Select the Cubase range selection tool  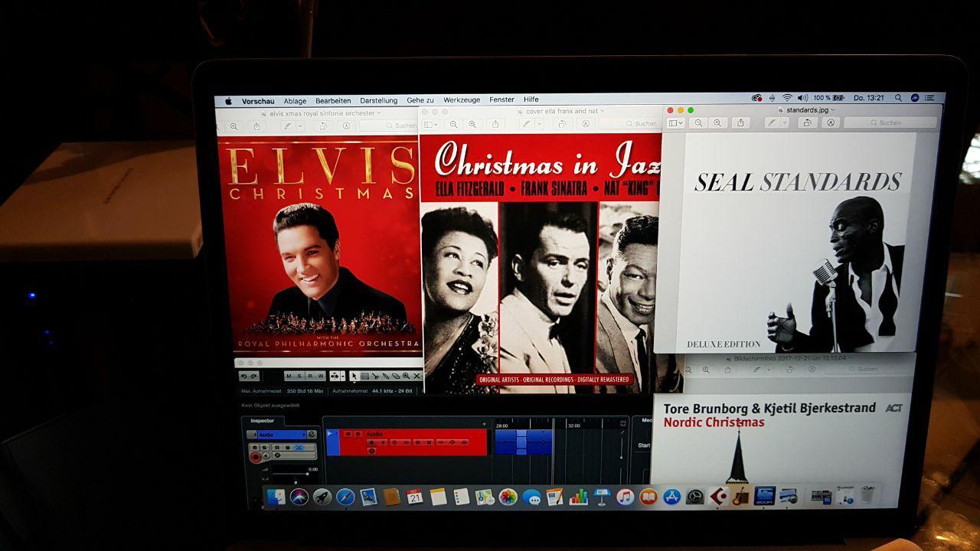point(365,376)
